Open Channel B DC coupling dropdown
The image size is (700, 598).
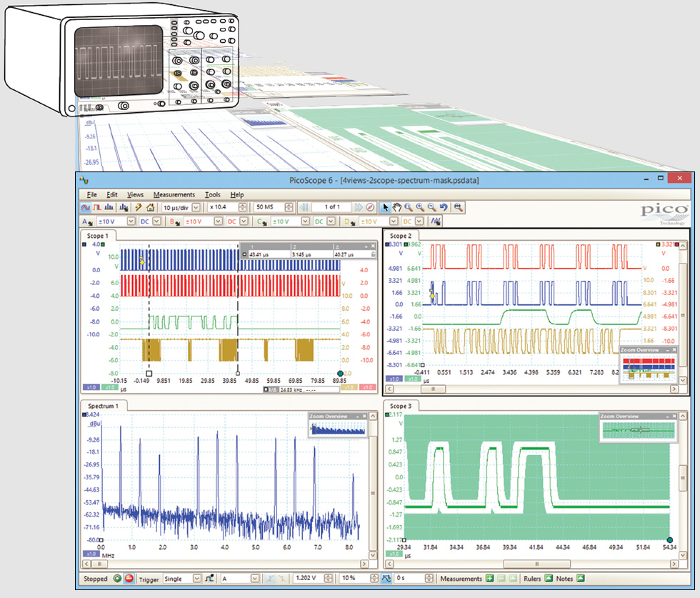[244, 221]
